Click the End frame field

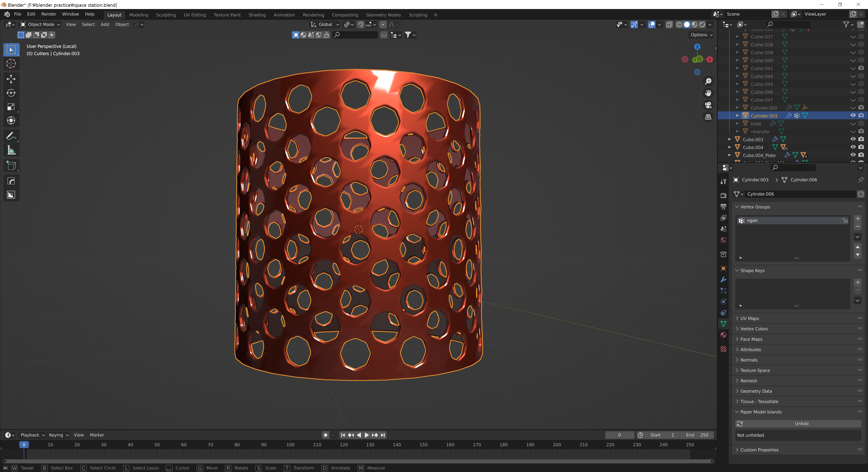(x=697, y=435)
